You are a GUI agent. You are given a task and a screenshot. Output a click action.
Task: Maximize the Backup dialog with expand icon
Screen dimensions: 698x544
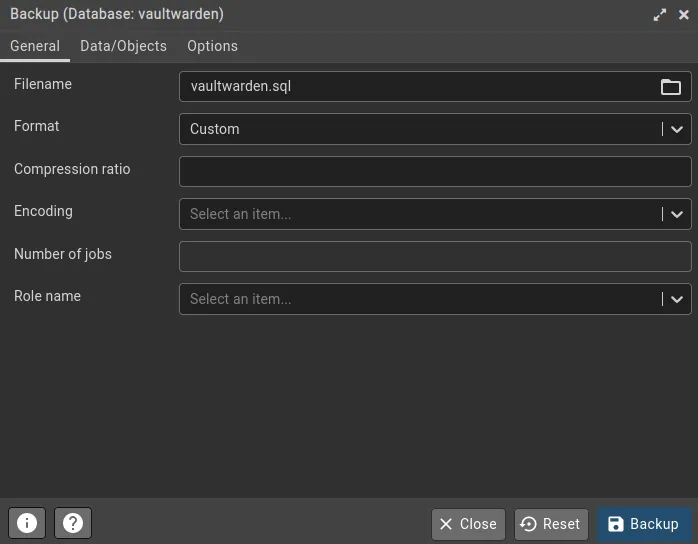[660, 15]
